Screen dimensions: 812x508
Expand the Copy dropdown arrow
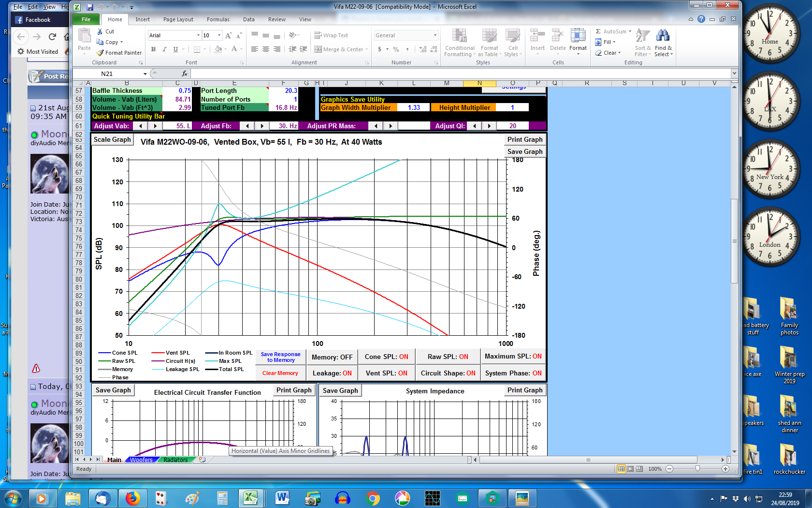pyautogui.click(x=121, y=42)
